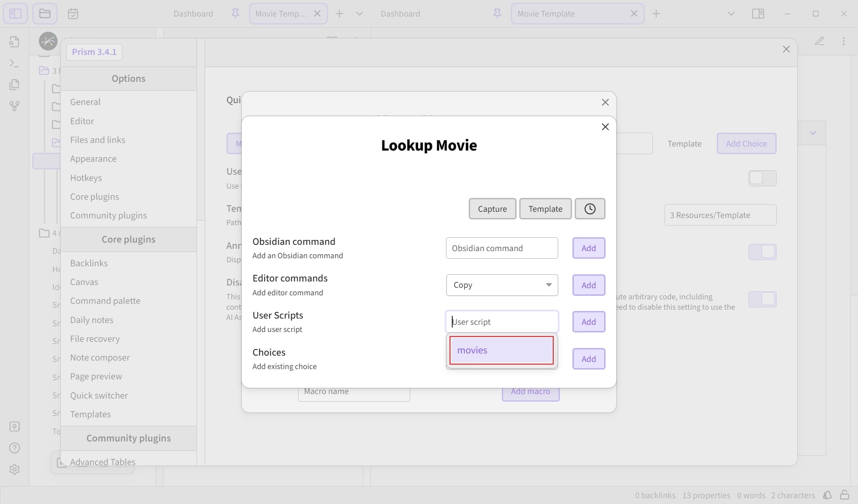Select movies from user script suggestions
Image resolution: width=858 pixels, height=504 pixels.
(x=501, y=350)
